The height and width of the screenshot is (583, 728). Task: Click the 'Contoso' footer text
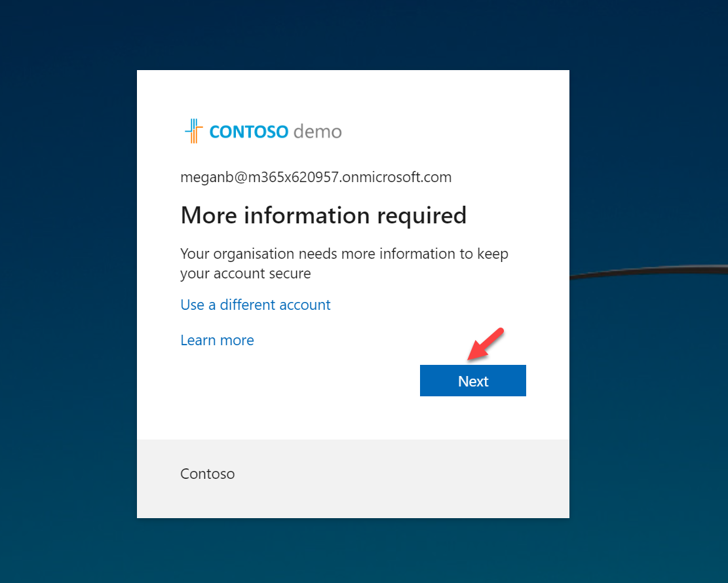(208, 474)
